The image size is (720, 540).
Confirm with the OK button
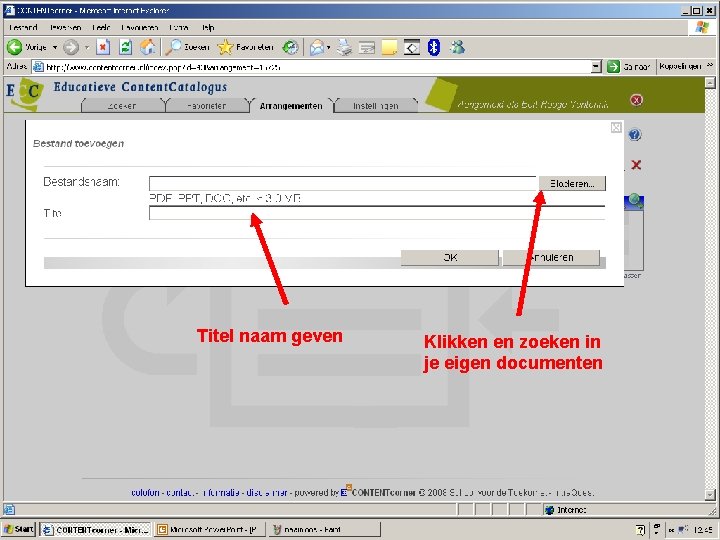(x=450, y=258)
